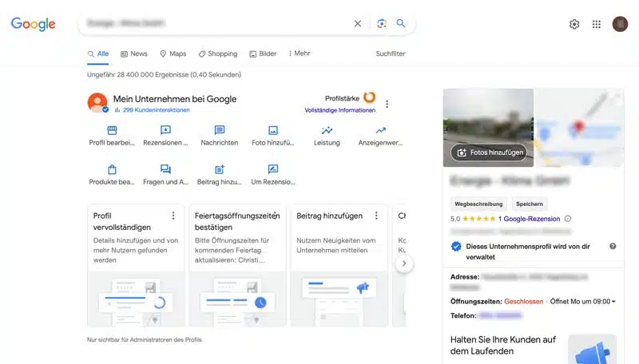Image resolution: width=639 pixels, height=364 pixels.
Task: Open the Beitrag hinzufügen card
Action: [x=339, y=266]
